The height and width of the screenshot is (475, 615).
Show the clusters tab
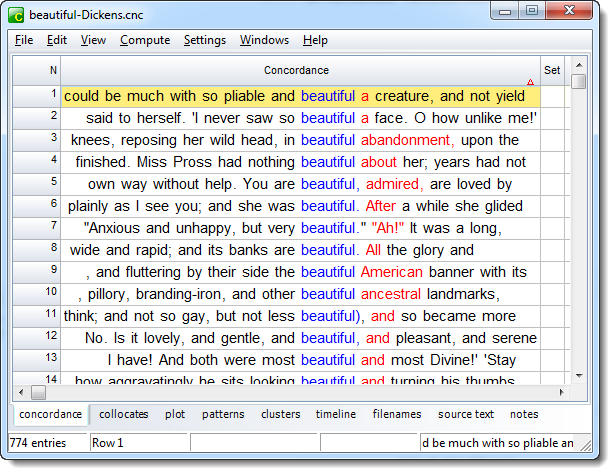tap(280, 414)
